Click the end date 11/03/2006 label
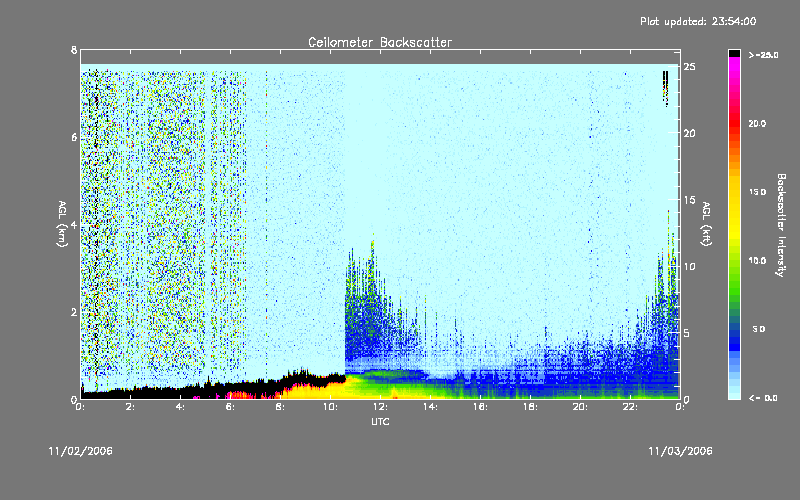This screenshot has width=800, height=500. (680, 451)
